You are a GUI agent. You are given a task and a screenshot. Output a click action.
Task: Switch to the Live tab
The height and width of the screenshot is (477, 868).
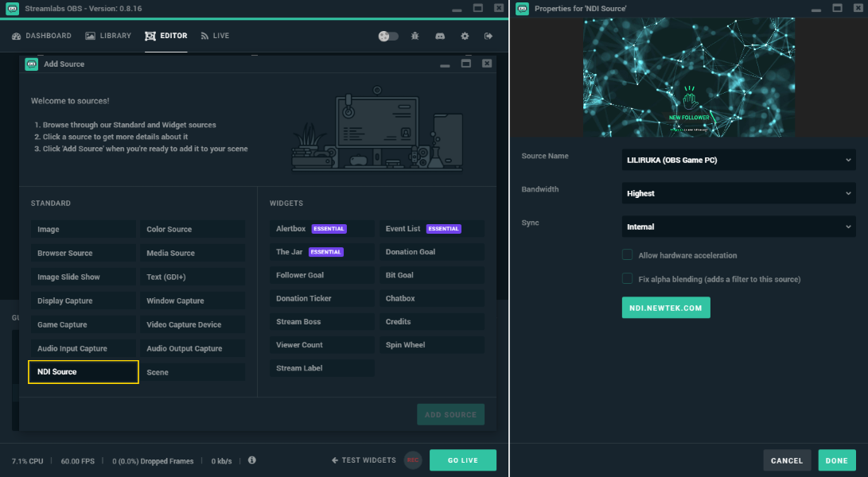tap(215, 36)
